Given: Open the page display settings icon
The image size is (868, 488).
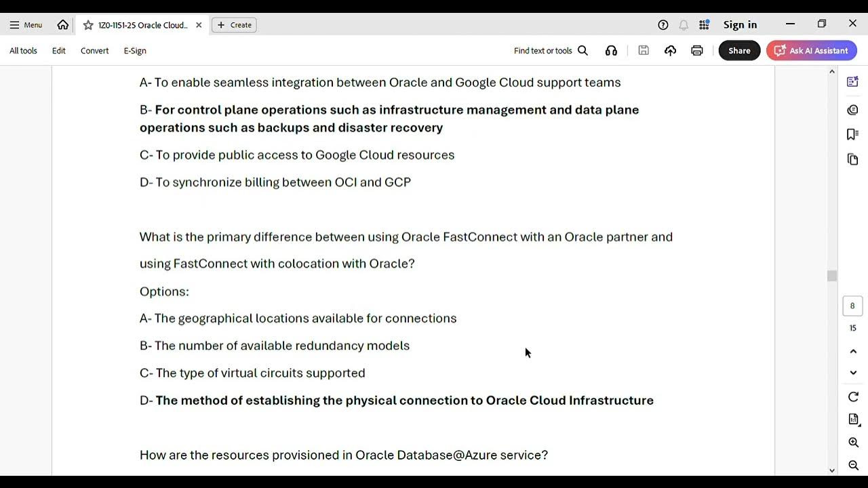Looking at the screenshot, I should click(854, 420).
